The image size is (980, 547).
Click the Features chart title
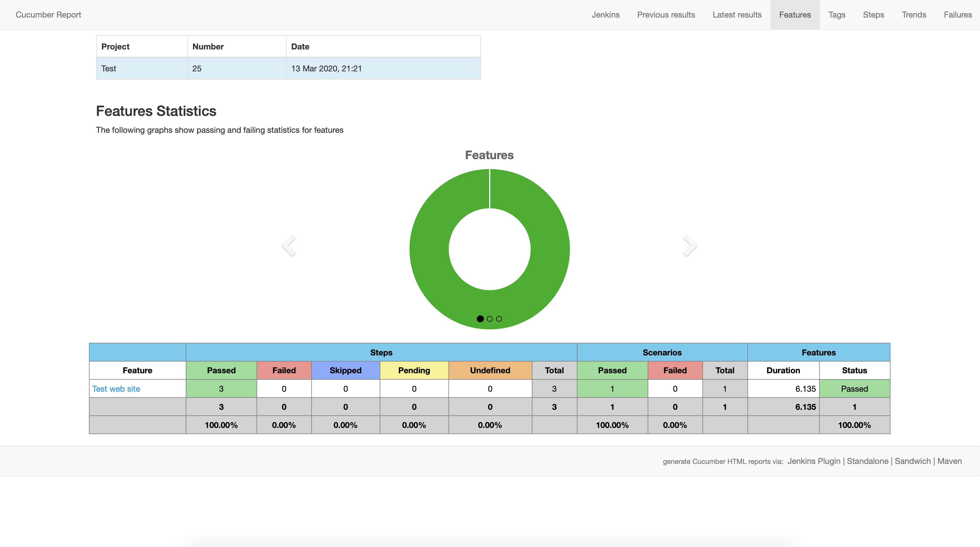click(x=489, y=155)
